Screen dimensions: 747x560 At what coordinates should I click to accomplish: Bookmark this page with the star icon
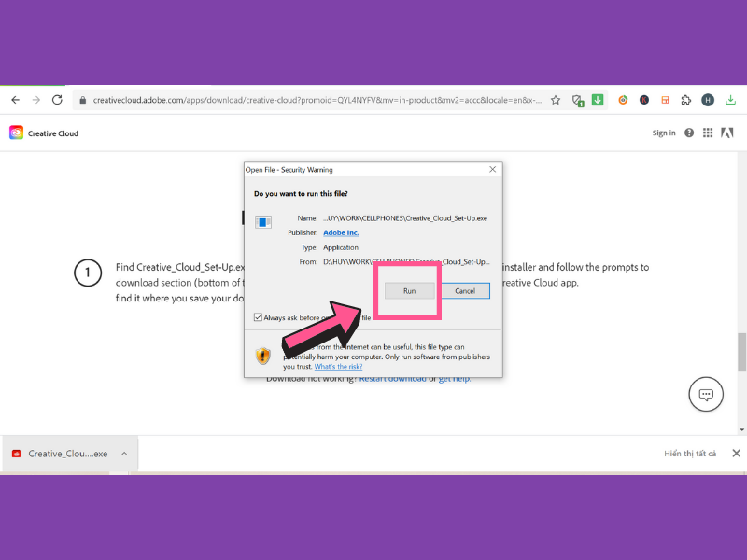(556, 100)
